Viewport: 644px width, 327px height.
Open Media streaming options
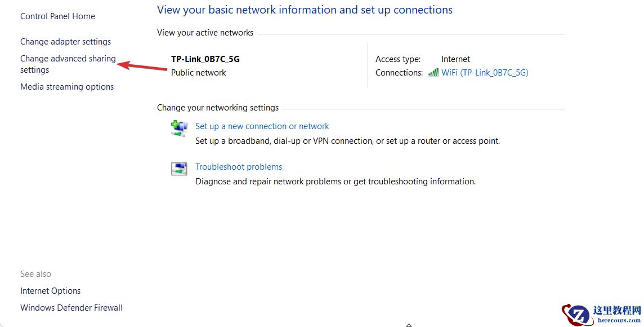[67, 87]
